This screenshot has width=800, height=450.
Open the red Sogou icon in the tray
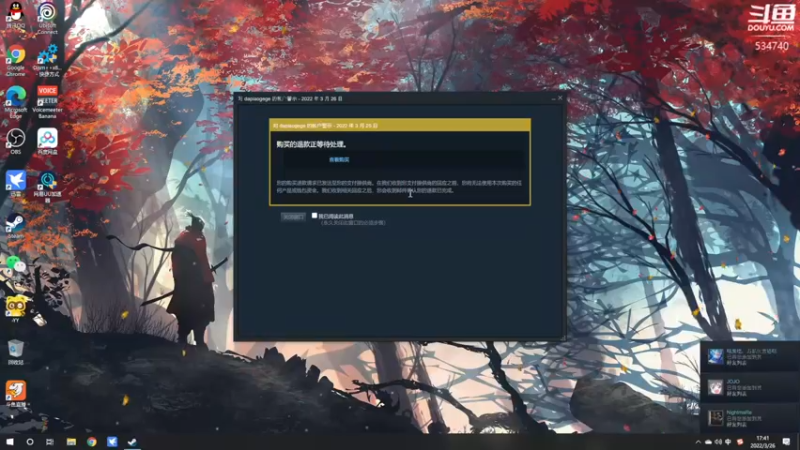click(x=740, y=442)
